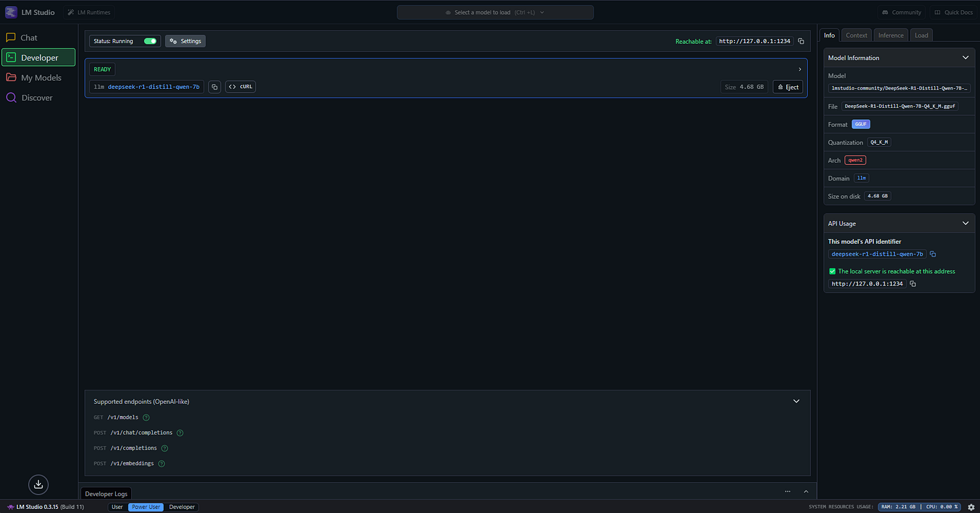Open the Discover page
The height and width of the screenshot is (513, 980).
tap(35, 98)
